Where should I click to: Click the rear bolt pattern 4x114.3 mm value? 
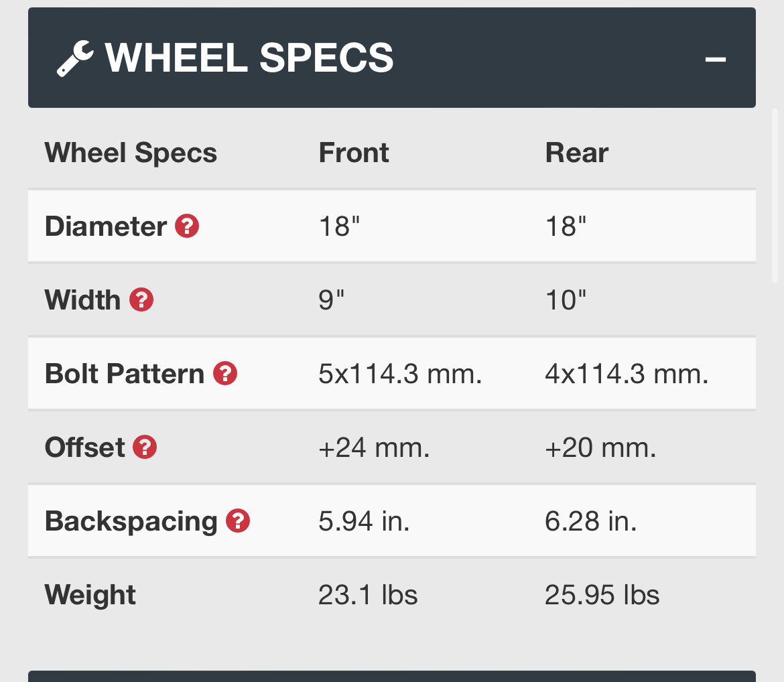click(x=627, y=374)
